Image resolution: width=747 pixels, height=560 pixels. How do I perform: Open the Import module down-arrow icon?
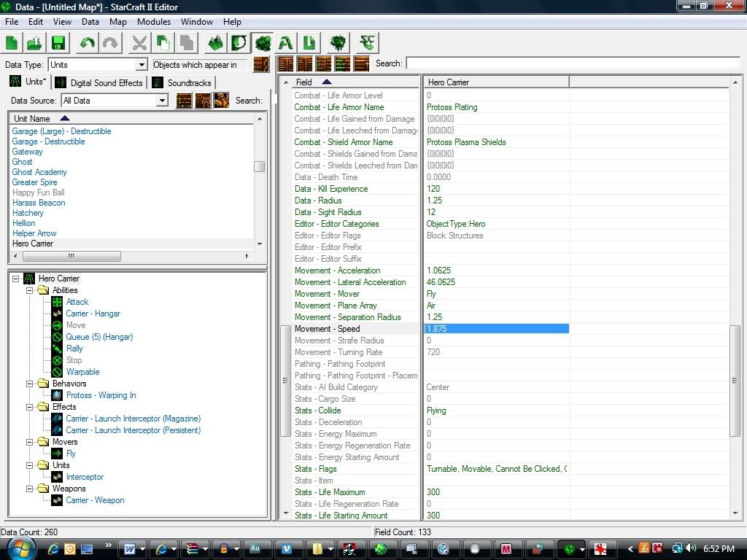coord(309,43)
